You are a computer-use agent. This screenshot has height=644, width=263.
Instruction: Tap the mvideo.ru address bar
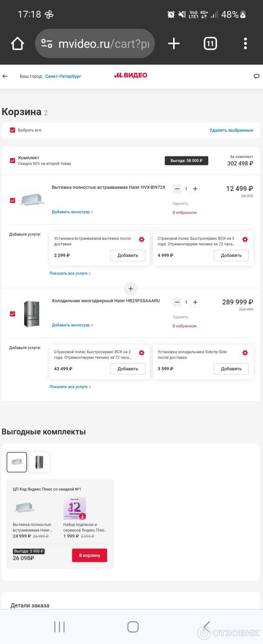pos(103,44)
